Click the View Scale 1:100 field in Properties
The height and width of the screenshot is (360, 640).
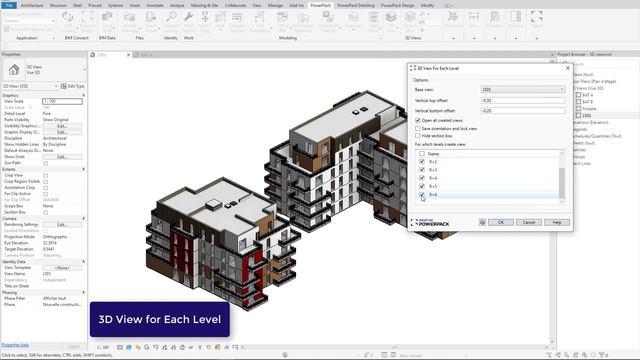[x=62, y=101]
